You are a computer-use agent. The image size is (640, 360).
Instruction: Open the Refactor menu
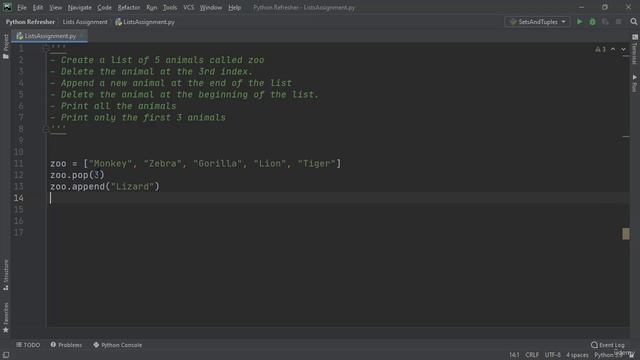tap(129, 7)
